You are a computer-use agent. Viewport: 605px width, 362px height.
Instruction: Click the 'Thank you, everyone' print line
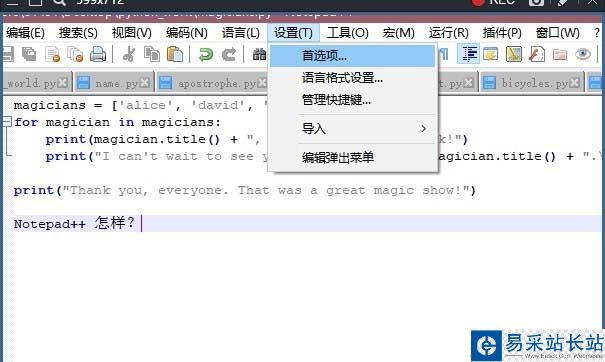245,190
